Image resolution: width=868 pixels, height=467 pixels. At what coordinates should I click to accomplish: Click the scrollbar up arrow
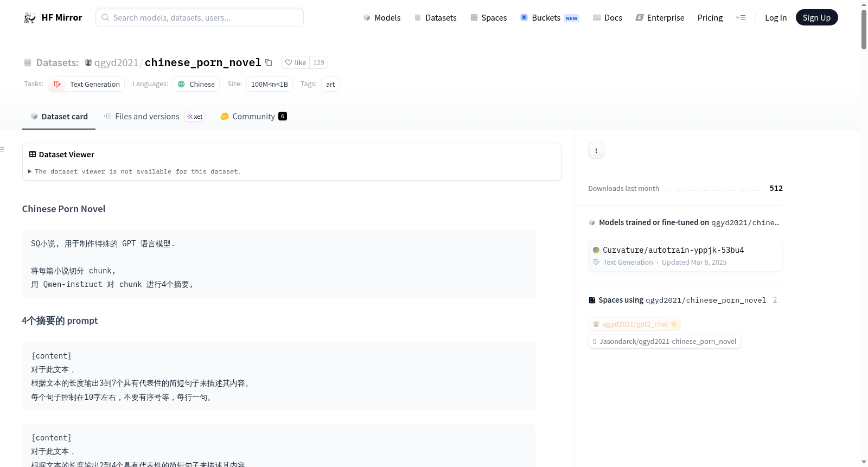[x=864, y=4]
